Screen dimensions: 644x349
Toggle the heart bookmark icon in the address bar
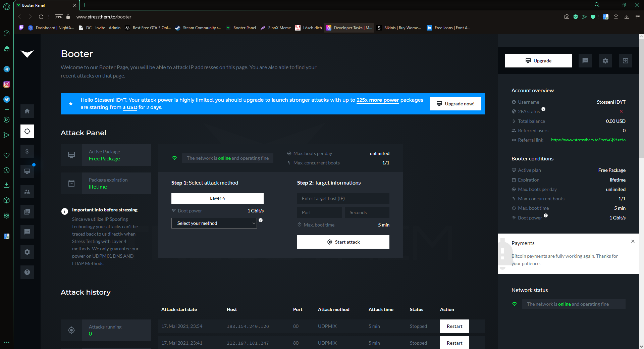[593, 17]
